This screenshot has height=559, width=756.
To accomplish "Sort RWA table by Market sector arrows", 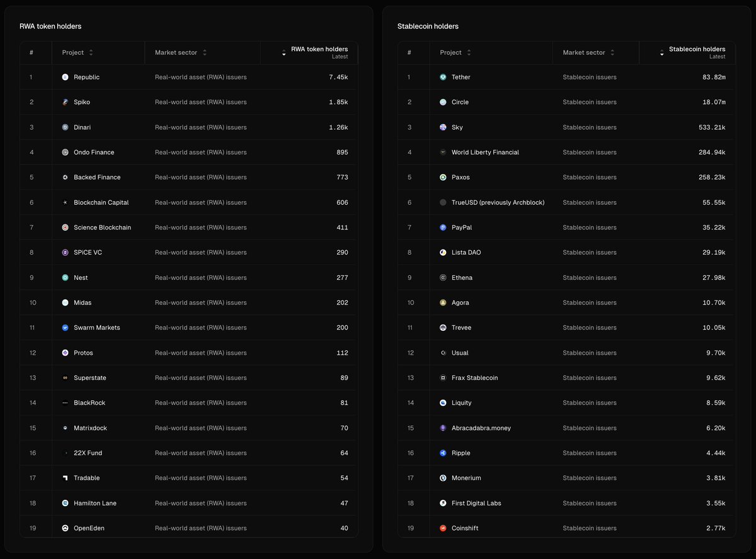I will 205,52.
